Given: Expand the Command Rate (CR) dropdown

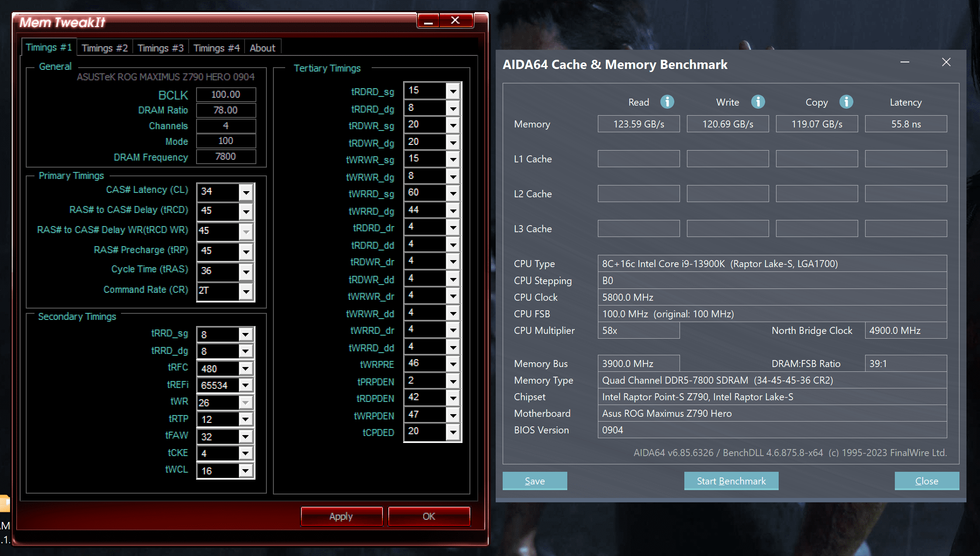Looking at the screenshot, I should point(246,292).
